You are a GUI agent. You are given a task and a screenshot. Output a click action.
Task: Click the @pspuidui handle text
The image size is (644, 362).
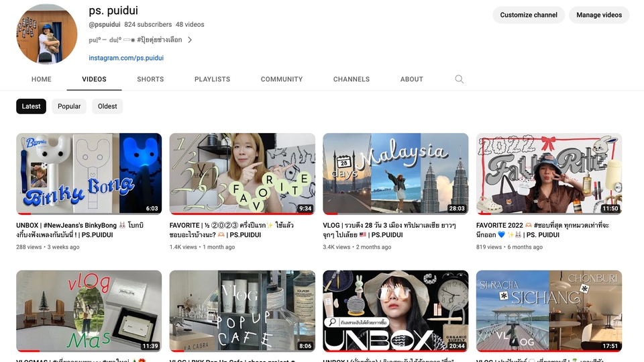coord(105,25)
